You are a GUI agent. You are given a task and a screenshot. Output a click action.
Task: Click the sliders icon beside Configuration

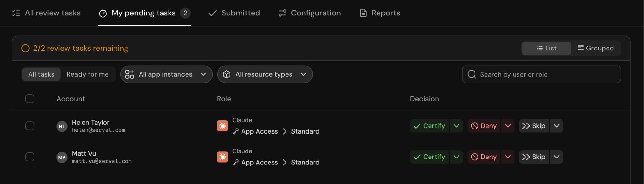(x=282, y=13)
